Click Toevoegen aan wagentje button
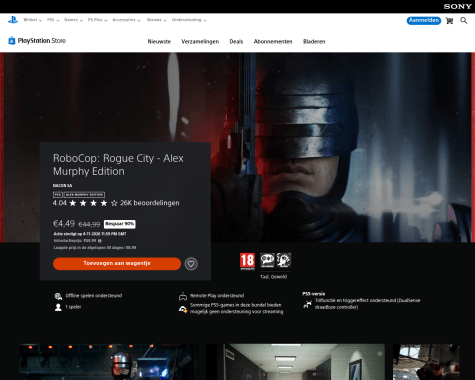 pyautogui.click(x=117, y=264)
